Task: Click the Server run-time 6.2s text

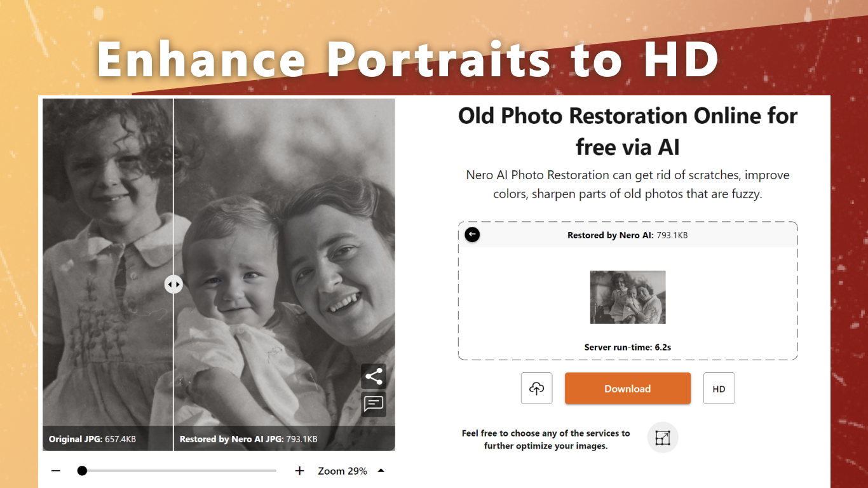Action: click(628, 348)
